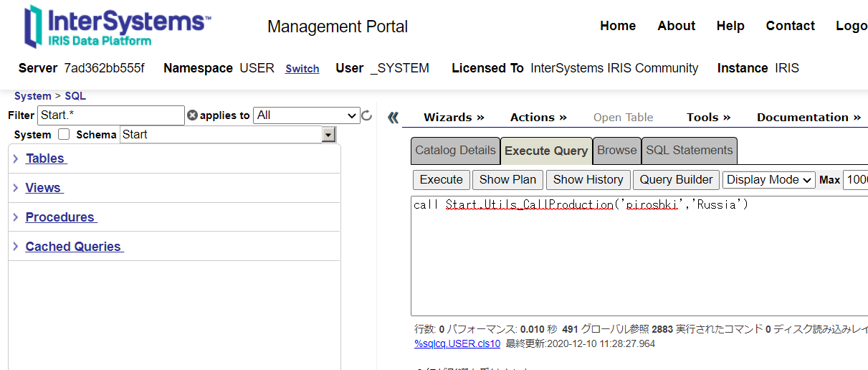This screenshot has width=868, height=370.
Task: Click the Execute button
Action: coord(441,180)
